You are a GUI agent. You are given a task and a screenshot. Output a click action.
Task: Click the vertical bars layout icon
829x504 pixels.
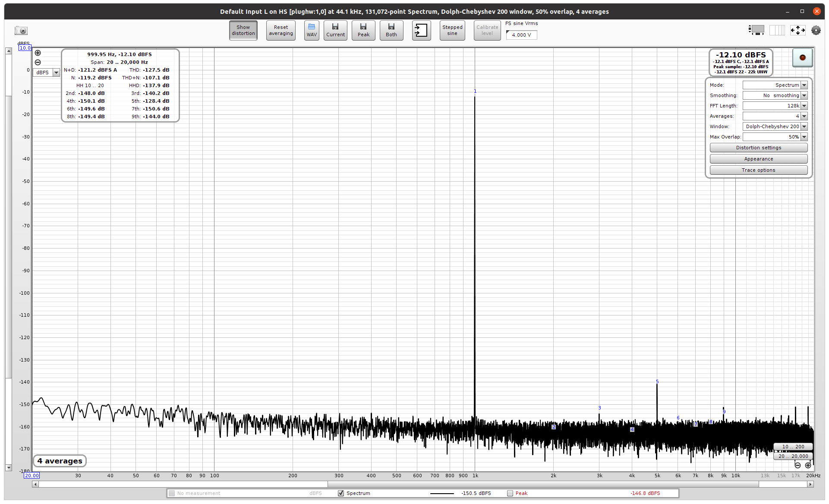coord(777,30)
